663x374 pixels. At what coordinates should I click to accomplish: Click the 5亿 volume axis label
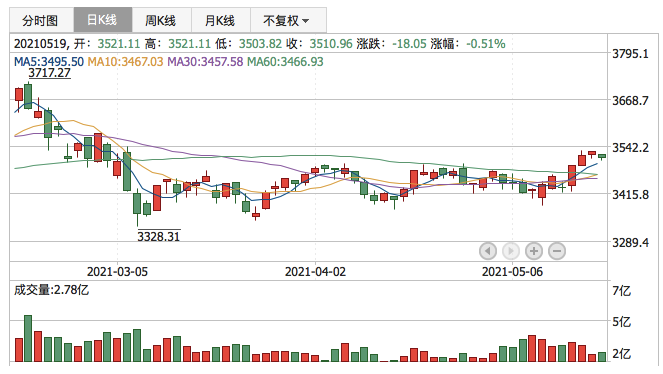click(x=622, y=322)
